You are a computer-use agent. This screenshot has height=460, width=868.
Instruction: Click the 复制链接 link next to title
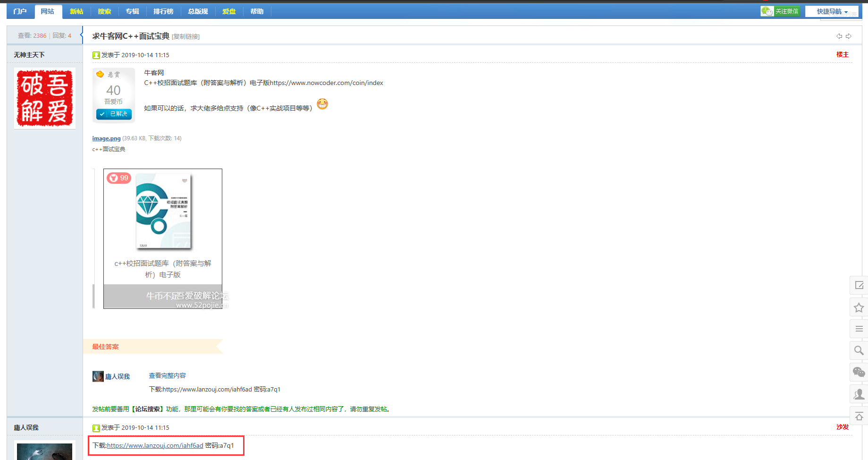[x=185, y=37]
